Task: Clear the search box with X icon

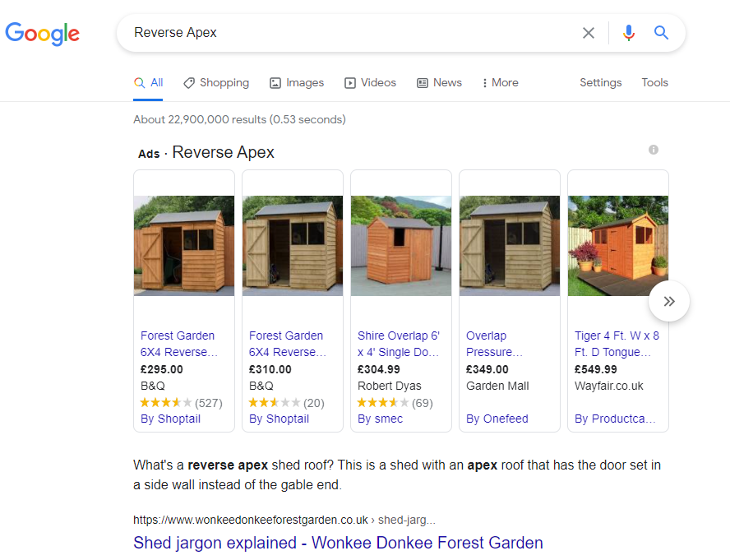Action: pyautogui.click(x=589, y=33)
